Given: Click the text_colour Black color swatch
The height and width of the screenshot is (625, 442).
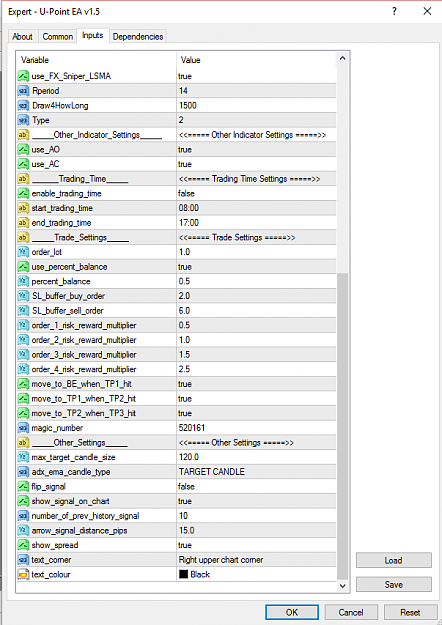Looking at the screenshot, I should point(183,574).
